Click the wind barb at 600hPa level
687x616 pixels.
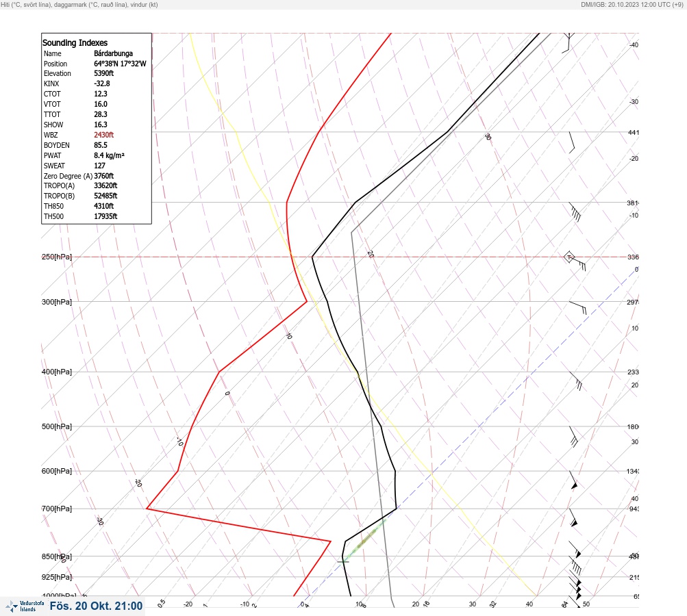click(x=573, y=480)
